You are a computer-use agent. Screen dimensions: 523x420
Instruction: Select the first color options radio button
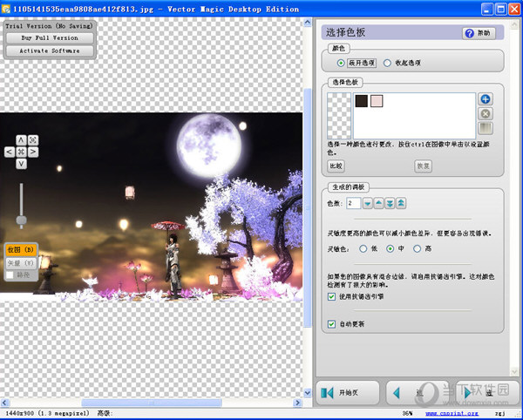(341, 63)
